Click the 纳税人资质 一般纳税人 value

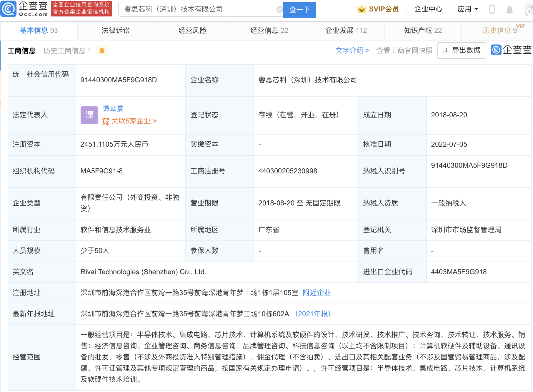click(448, 203)
